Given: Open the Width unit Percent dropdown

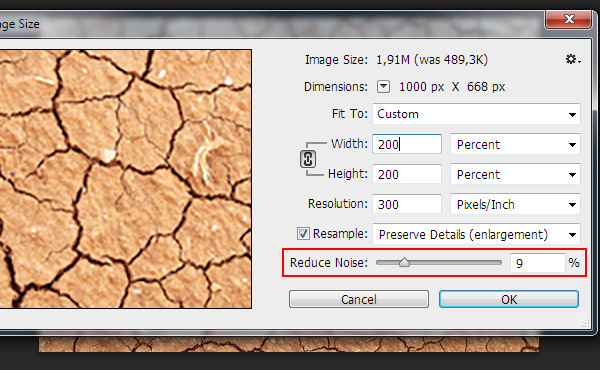Looking at the screenshot, I should 515,145.
